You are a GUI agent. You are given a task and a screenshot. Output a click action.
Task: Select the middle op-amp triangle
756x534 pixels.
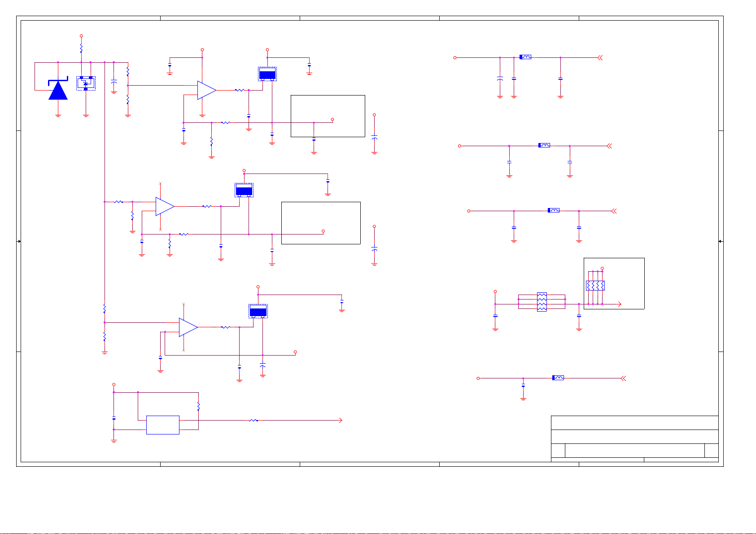click(x=165, y=206)
